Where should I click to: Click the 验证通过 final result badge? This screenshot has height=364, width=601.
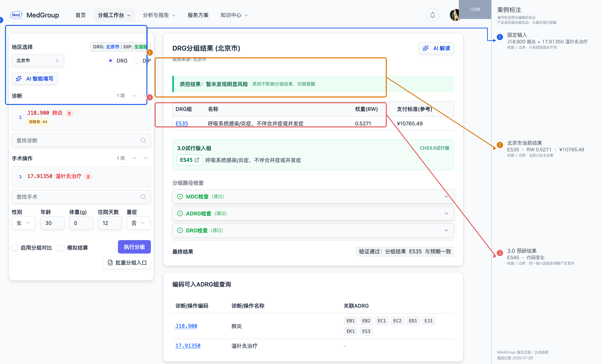[x=405, y=252]
